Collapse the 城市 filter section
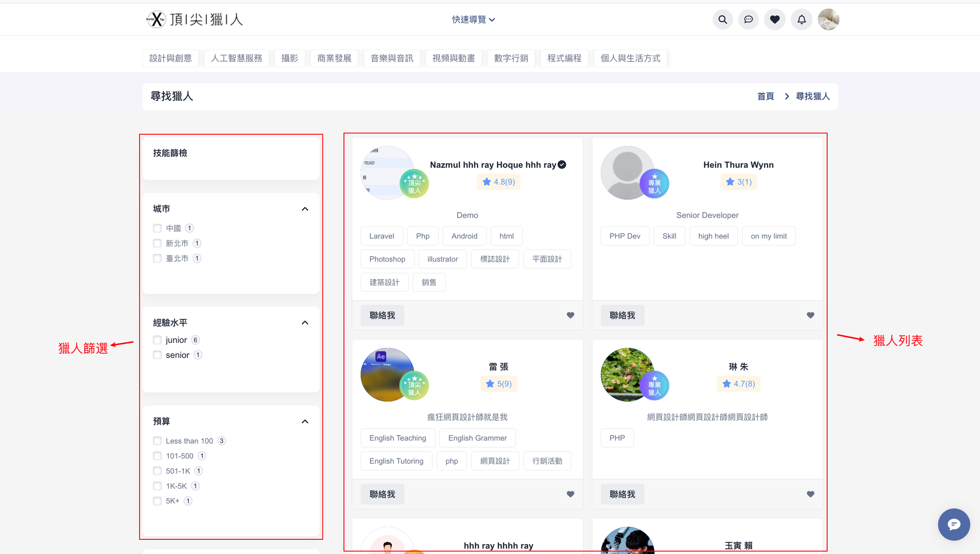 coord(305,209)
